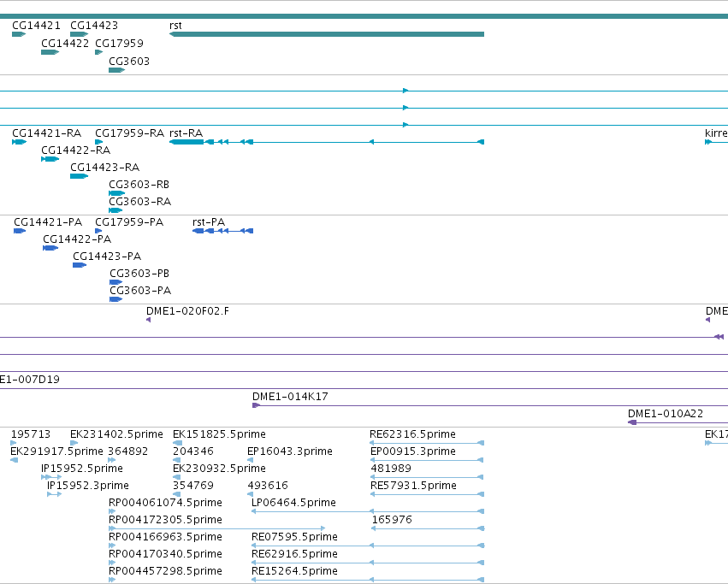
Task: Select the CG3603-RB transcript label
Action: (x=139, y=185)
